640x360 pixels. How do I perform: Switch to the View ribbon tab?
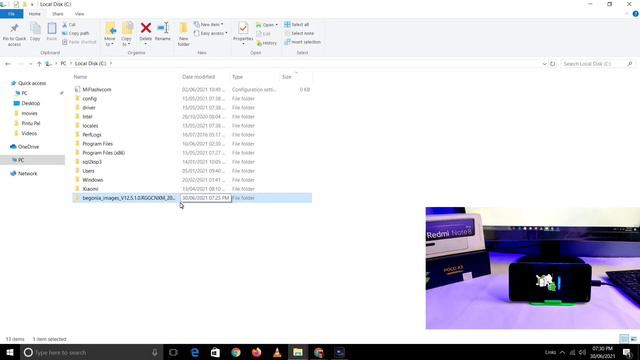click(x=79, y=14)
